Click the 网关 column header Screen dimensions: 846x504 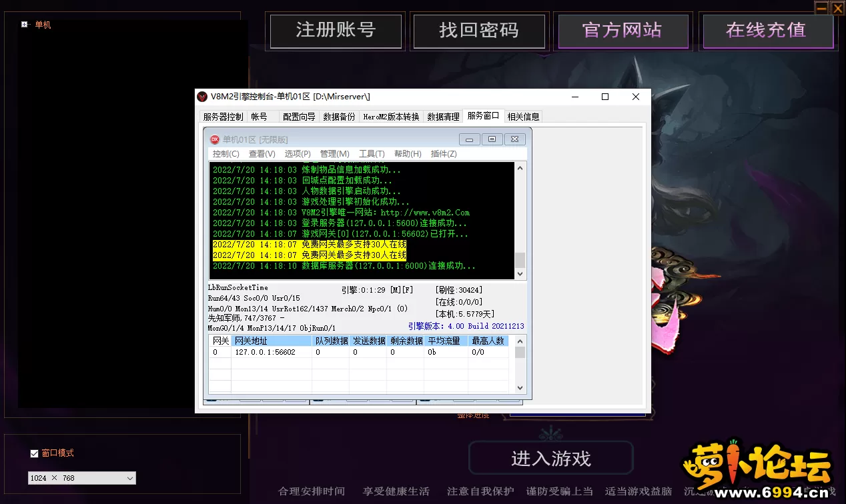(221, 341)
